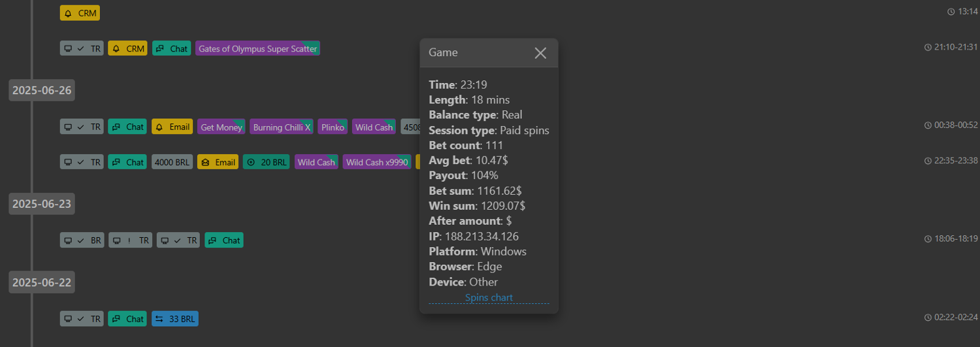This screenshot has height=347, width=980.
Task: Select the Wild Cash x9990 game tag
Action: pos(377,162)
